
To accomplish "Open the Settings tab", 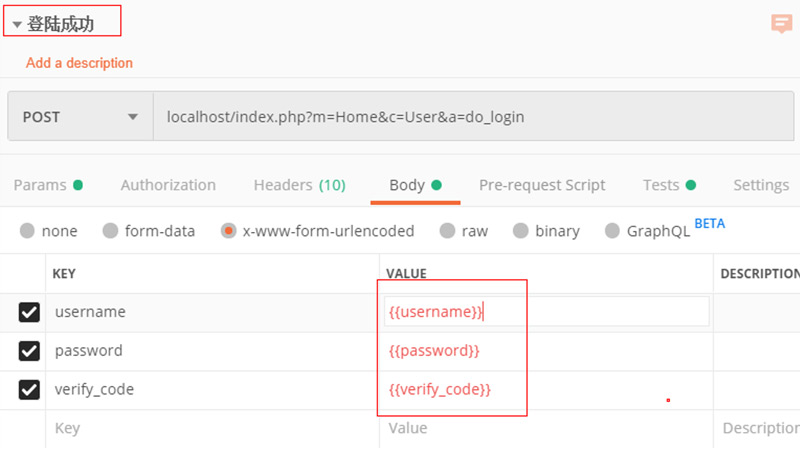I will [761, 185].
